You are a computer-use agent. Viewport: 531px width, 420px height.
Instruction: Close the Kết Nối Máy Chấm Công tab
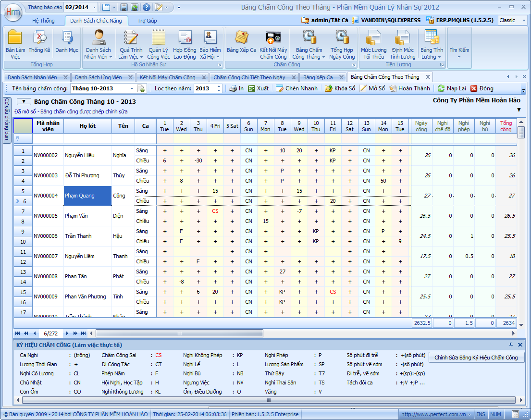pos(204,77)
